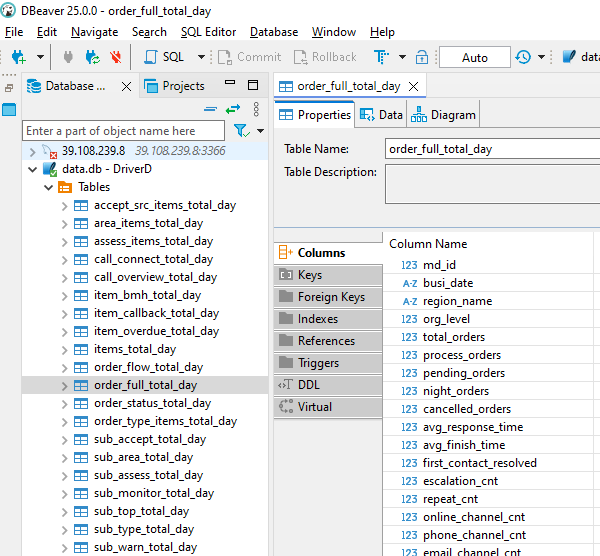Click the Auto commit mode field
Viewport: 600px width, 556px height.
[474, 57]
